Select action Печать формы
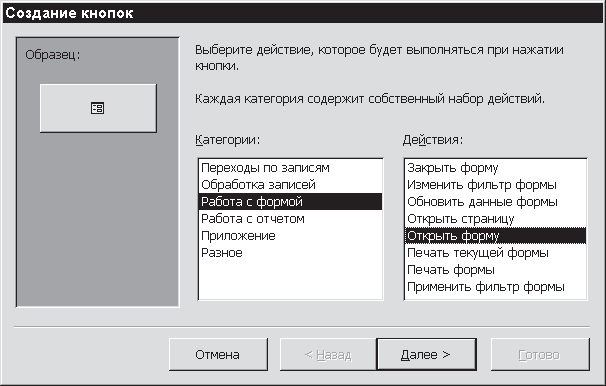 pos(495,270)
